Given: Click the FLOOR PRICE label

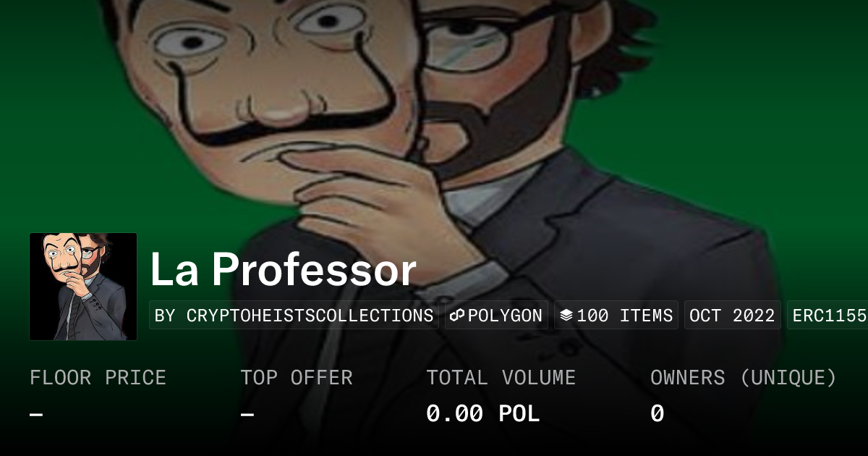Looking at the screenshot, I should tap(98, 378).
